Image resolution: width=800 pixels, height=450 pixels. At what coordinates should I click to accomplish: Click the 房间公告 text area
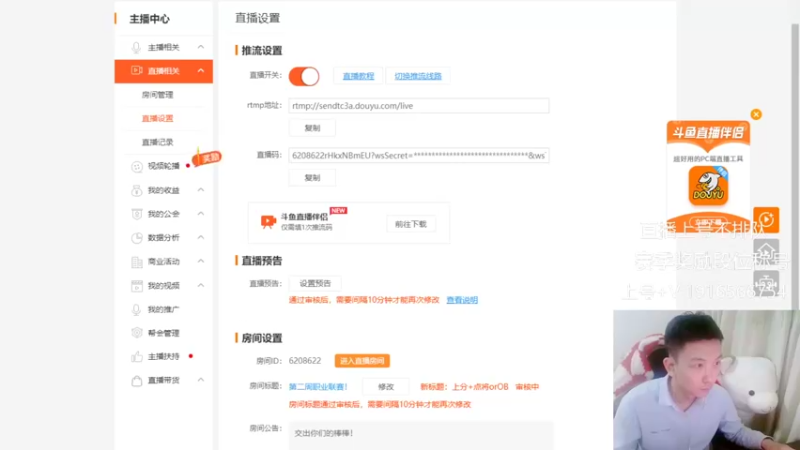click(x=421, y=435)
